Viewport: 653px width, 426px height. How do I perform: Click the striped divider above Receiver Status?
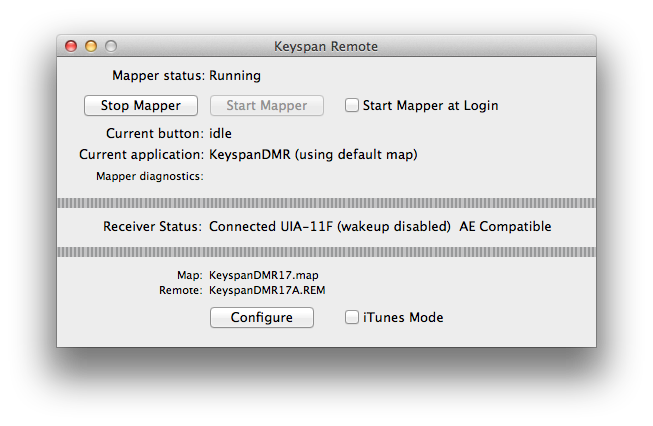point(326,203)
